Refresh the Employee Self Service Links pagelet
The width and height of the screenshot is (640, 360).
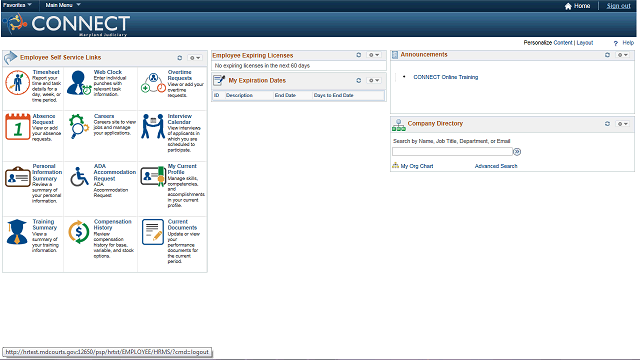(180, 58)
